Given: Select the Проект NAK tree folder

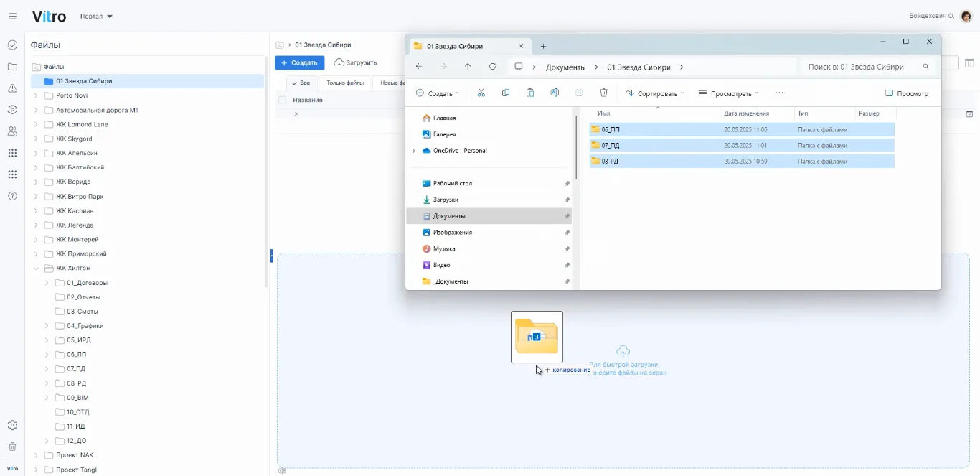Looking at the screenshot, I should [x=75, y=455].
